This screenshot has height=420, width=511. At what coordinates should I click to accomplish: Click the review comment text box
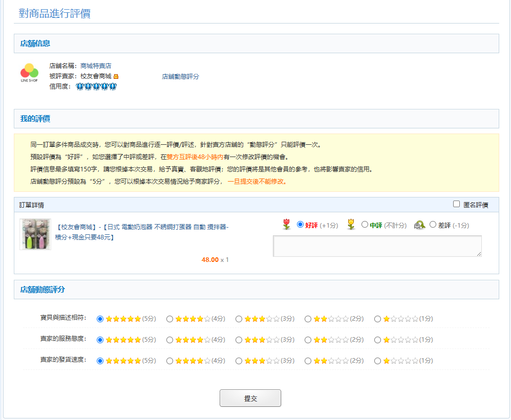(x=377, y=246)
